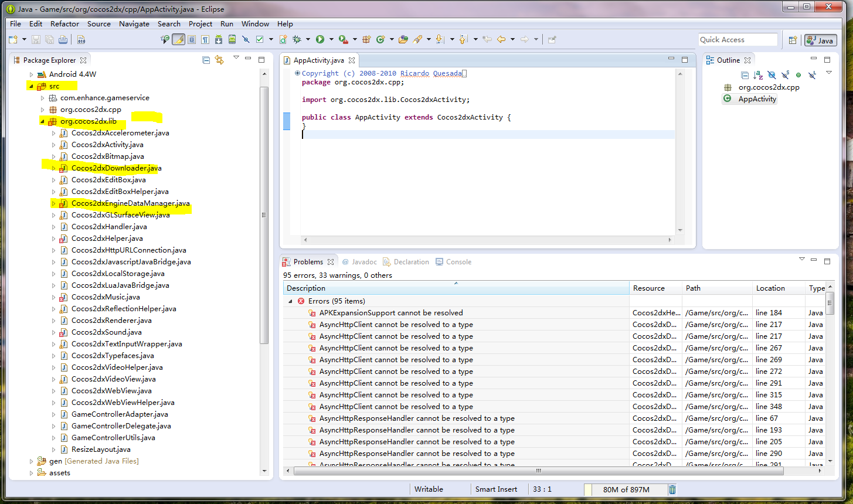Sort Outline members alphabetically
853x504 pixels.
pos(758,75)
